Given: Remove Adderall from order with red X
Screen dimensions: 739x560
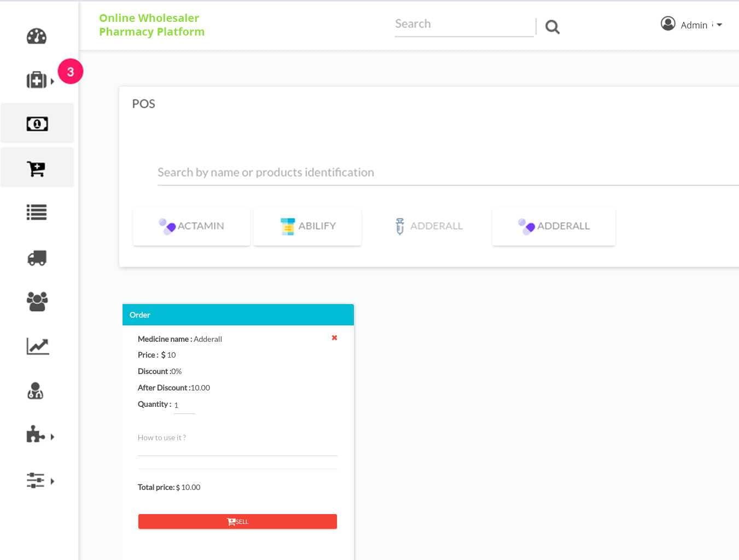Looking at the screenshot, I should tap(334, 338).
